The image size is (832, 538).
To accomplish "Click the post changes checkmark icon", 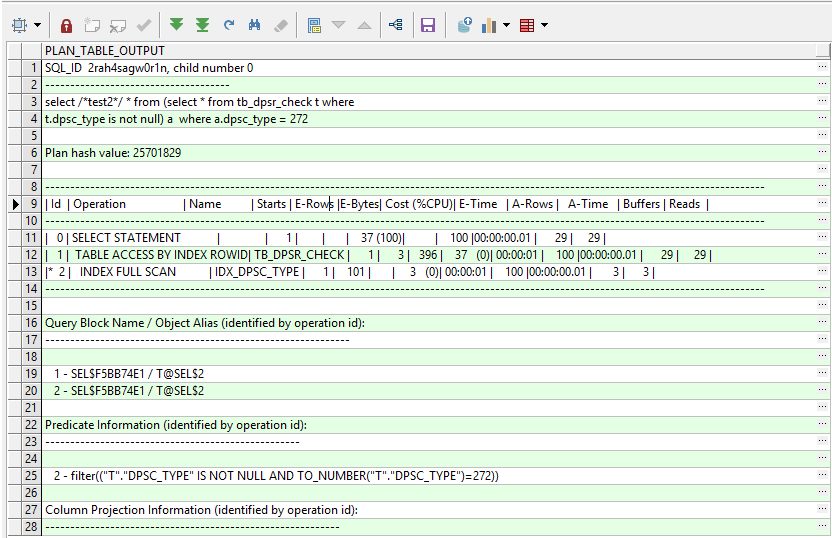I will [x=144, y=25].
